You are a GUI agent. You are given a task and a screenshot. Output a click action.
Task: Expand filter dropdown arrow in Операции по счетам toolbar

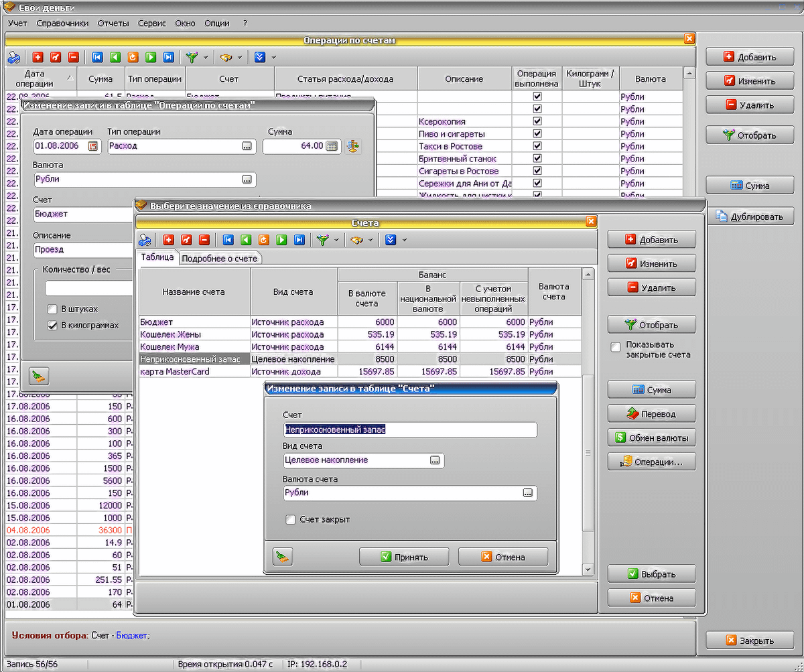coord(206,58)
